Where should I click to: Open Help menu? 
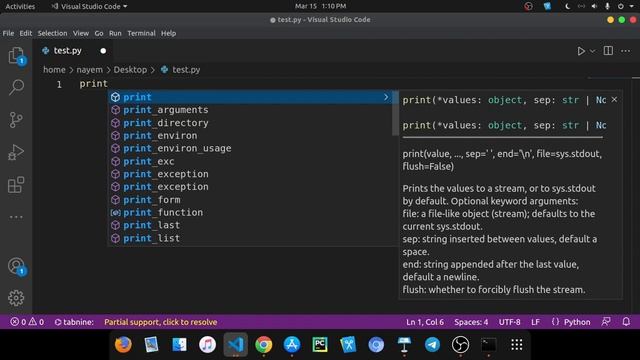click(168, 33)
